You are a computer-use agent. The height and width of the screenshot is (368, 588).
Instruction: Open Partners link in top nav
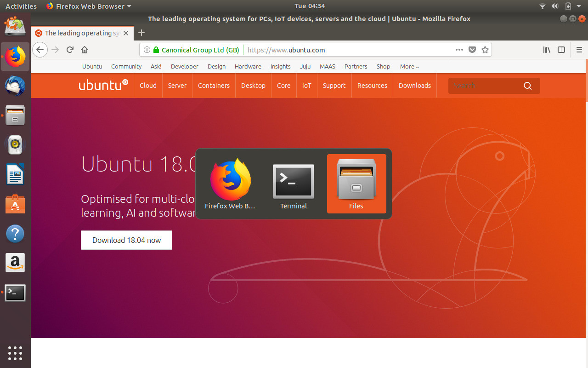pos(356,67)
